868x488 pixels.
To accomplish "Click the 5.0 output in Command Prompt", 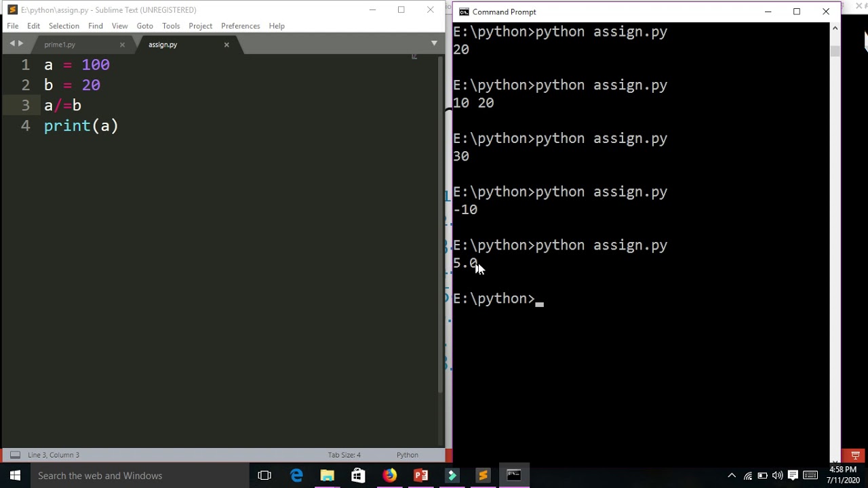I will [465, 263].
